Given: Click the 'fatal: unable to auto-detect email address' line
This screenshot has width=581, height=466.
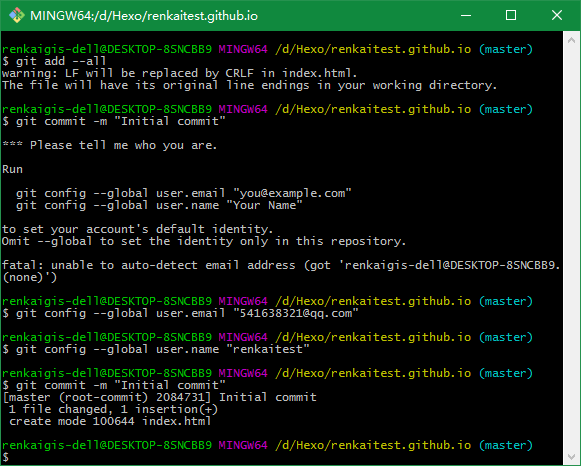Looking at the screenshot, I should pyautogui.click(x=281, y=265).
